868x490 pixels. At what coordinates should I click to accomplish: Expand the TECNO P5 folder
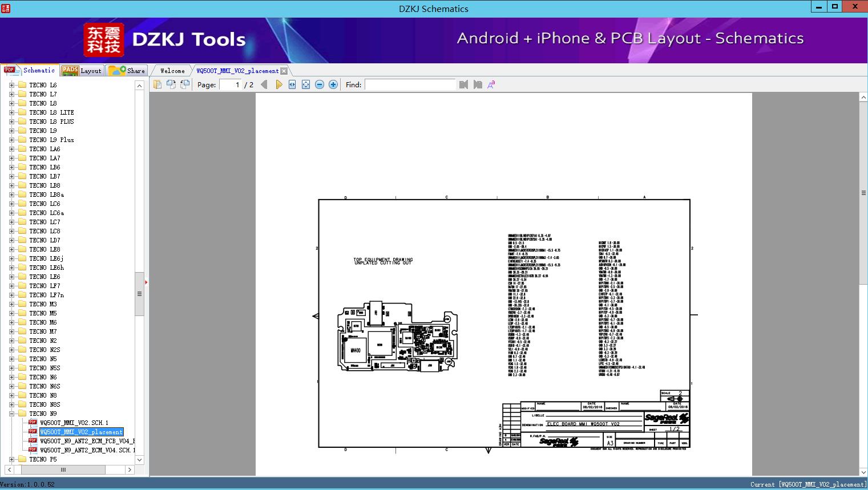(x=11, y=459)
